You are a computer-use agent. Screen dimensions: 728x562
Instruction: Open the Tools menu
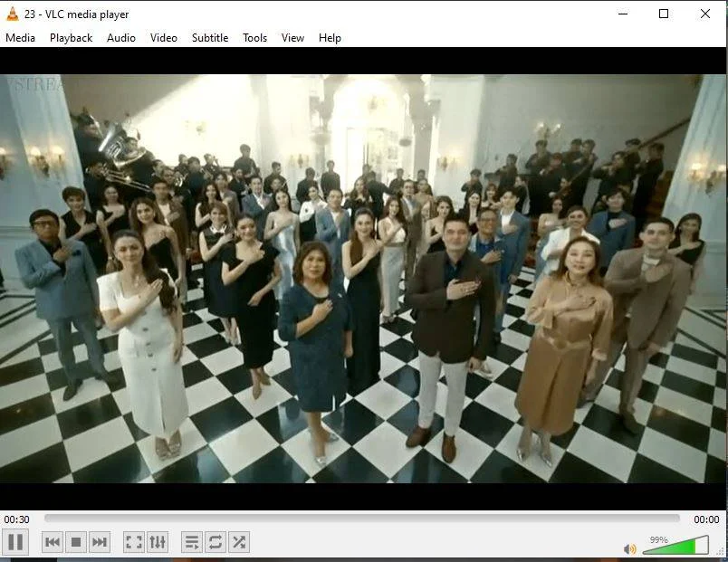tap(255, 38)
